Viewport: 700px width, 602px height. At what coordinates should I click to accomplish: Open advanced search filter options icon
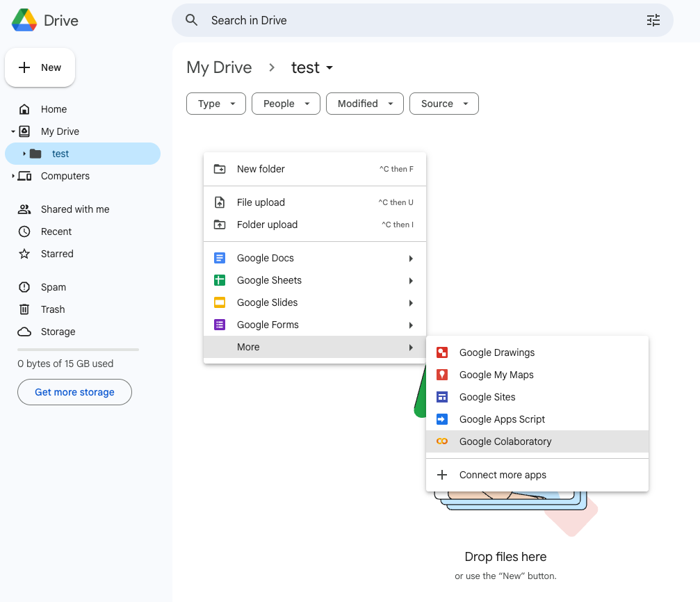653,20
